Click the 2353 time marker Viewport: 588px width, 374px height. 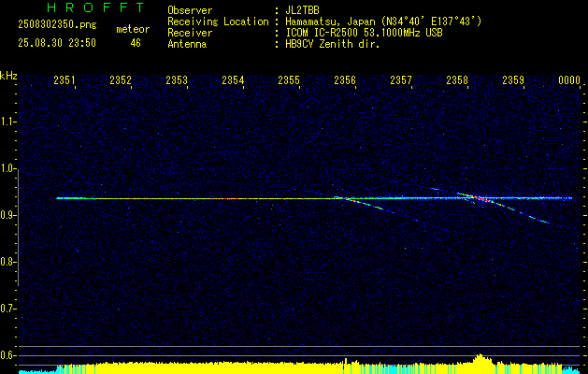coord(177,80)
